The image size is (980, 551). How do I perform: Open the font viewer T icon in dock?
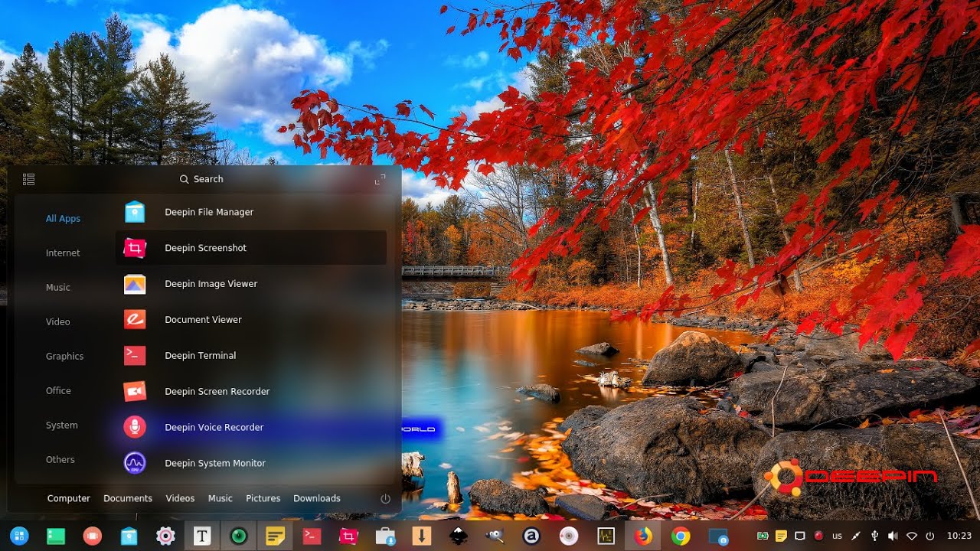pyautogui.click(x=202, y=536)
